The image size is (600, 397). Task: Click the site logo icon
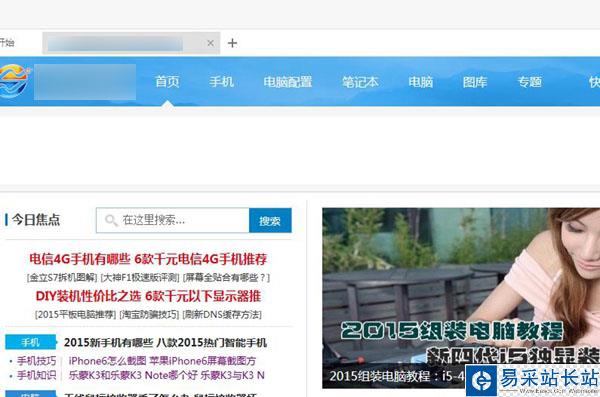click(x=15, y=81)
